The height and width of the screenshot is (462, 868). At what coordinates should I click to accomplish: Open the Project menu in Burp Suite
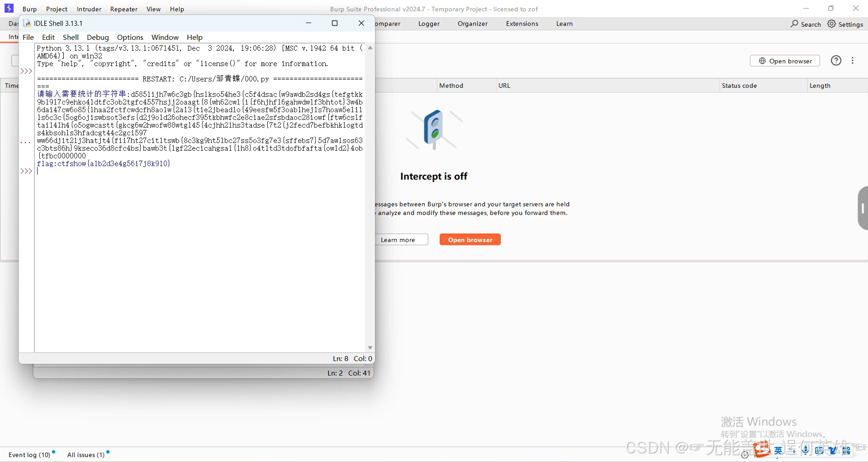click(57, 9)
